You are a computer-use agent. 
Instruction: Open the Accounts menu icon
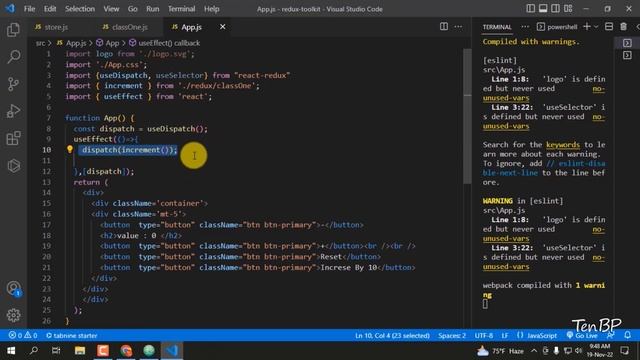pos(13,289)
